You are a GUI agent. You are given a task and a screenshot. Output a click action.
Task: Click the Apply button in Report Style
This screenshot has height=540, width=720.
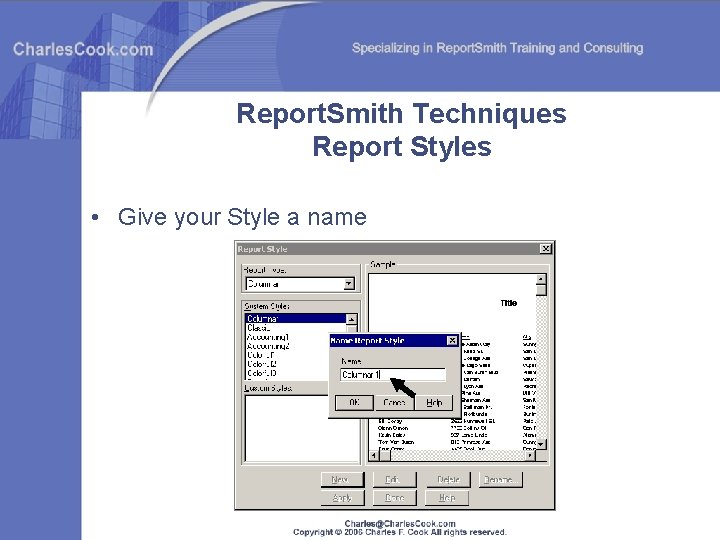(x=342, y=498)
